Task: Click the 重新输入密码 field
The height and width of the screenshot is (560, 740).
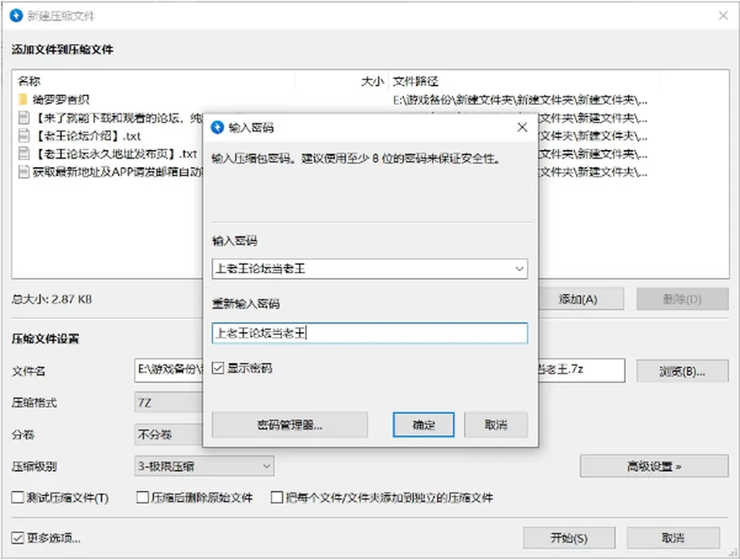Action: point(370,333)
